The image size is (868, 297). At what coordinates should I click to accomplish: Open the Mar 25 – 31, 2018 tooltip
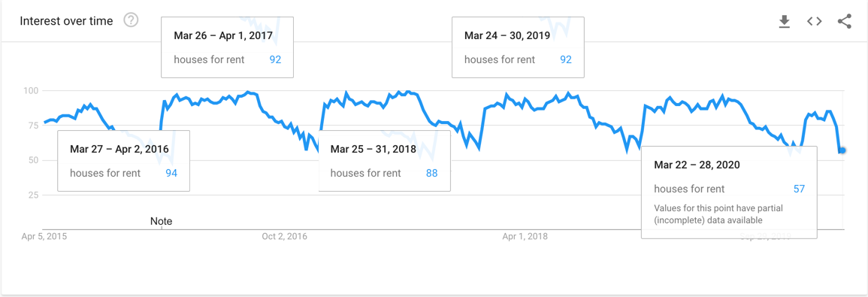(384, 161)
